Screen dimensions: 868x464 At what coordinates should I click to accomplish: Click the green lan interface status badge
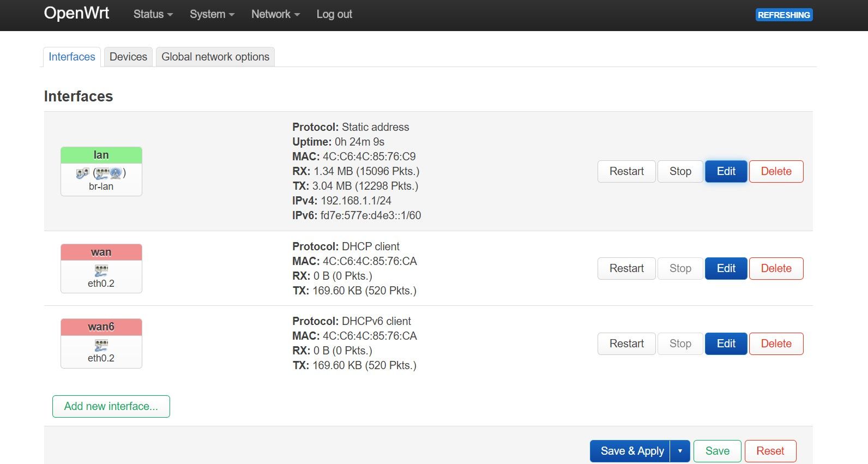[101, 155]
